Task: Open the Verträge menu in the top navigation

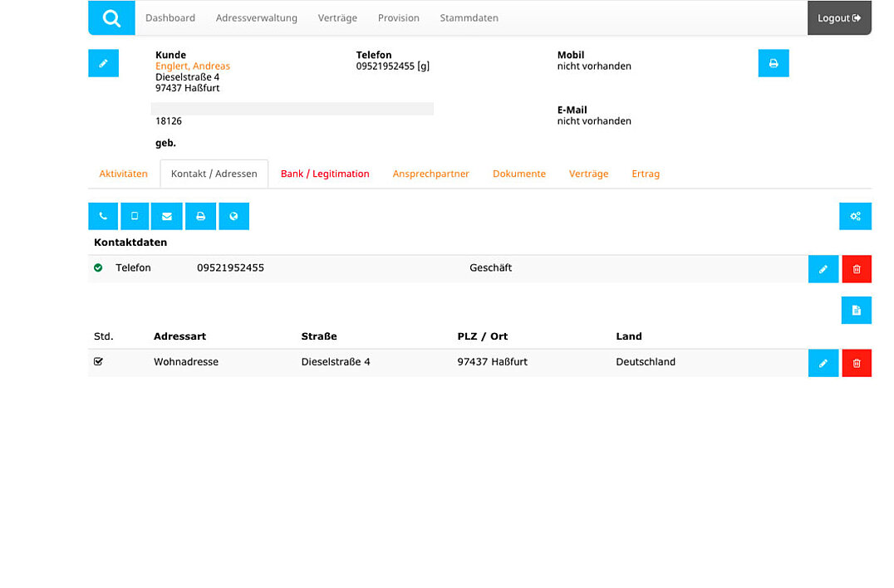Action: (x=337, y=17)
